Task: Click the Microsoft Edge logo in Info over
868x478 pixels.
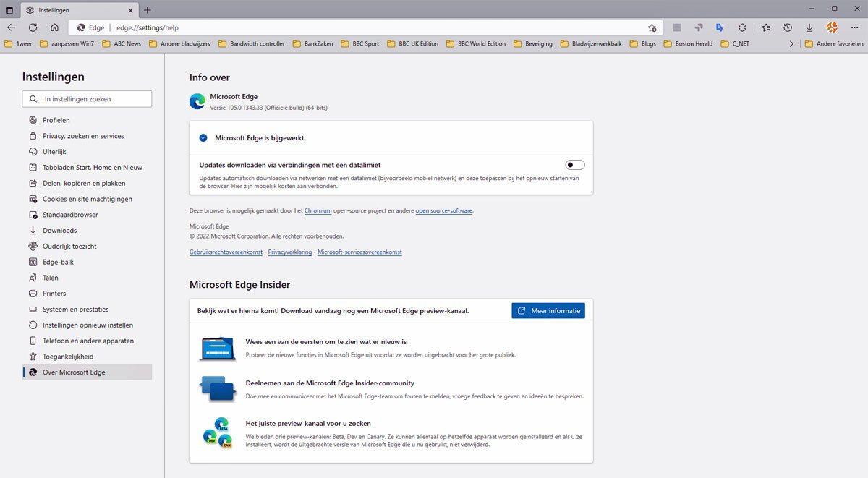Action: [x=197, y=101]
